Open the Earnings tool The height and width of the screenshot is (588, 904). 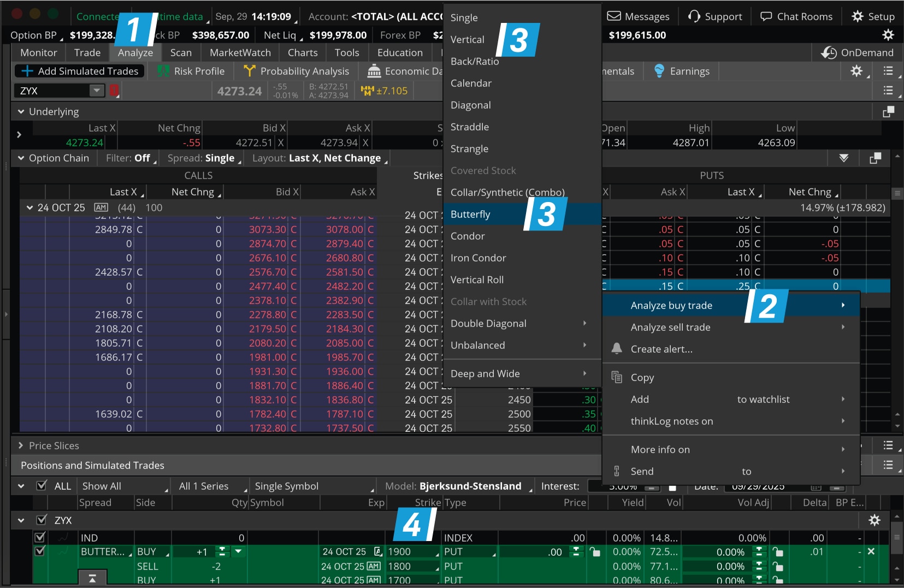pyautogui.click(x=681, y=71)
